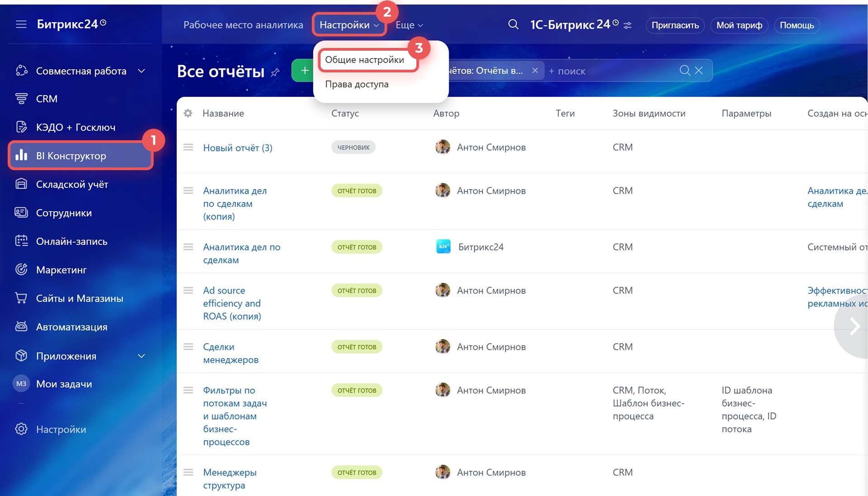868x496 pixels.
Task: Click the hamburger menu icon beside Битрикс24
Action: pyautogui.click(x=21, y=24)
